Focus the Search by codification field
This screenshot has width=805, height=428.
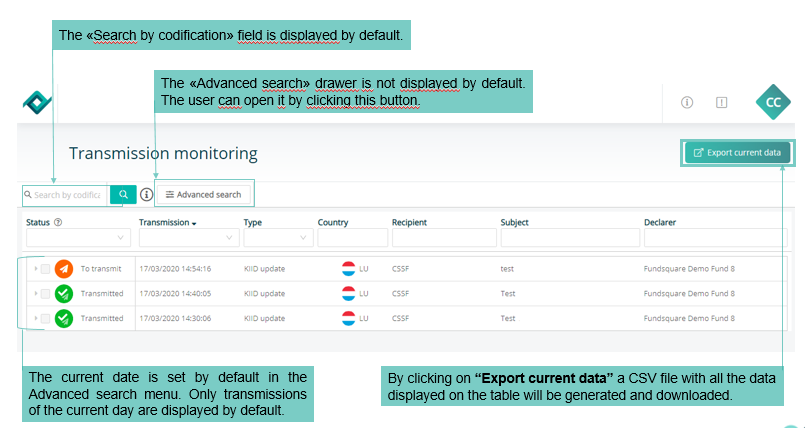pyautogui.click(x=66, y=195)
